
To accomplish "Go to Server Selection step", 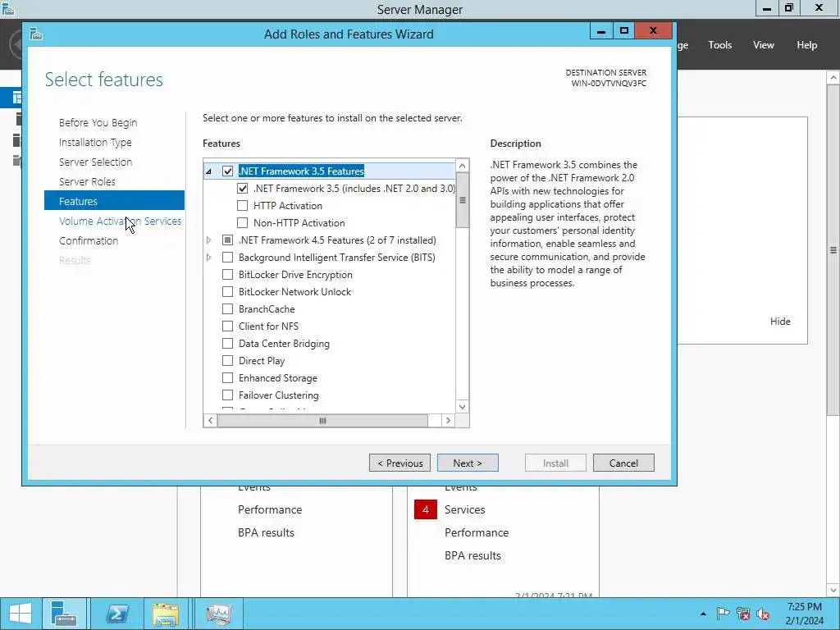I will click(x=95, y=162).
